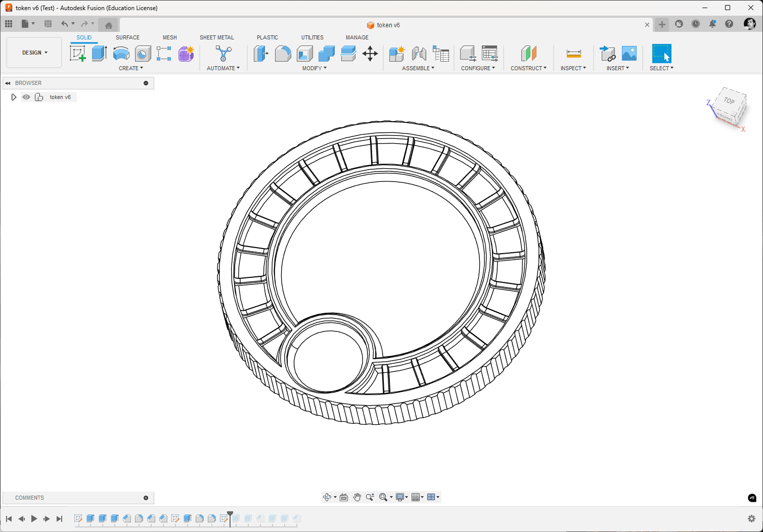Switch to the SHEET METAL tab
The image size is (763, 532).
coord(217,37)
